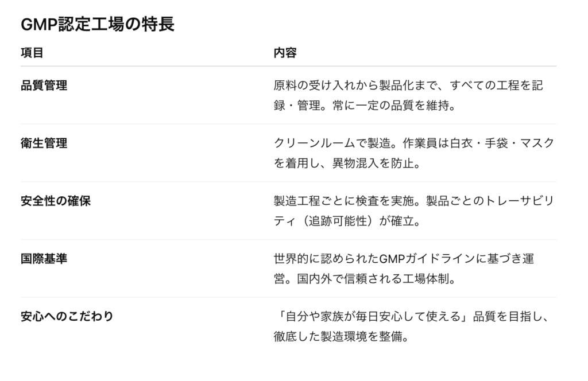Click the line 徹底した製造環境を整備。
The width and height of the screenshot is (588, 381).
pos(342,337)
